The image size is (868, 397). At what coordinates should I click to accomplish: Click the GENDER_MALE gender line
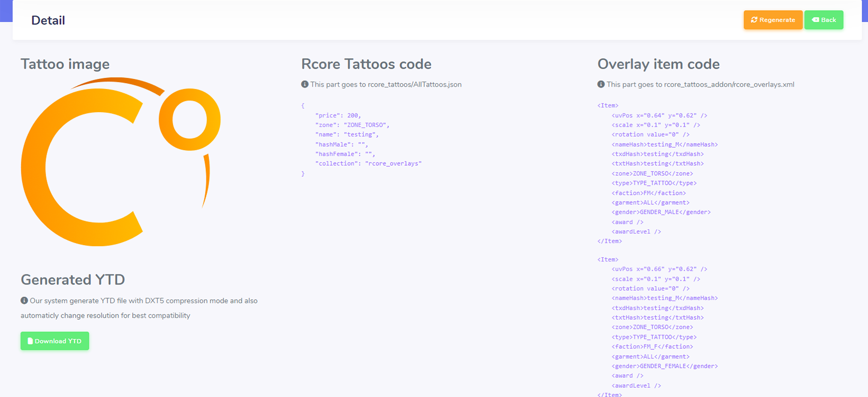[661, 212]
